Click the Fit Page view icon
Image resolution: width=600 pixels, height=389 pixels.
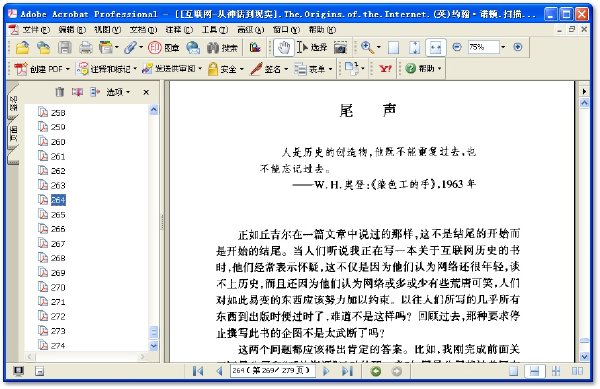[x=414, y=47]
